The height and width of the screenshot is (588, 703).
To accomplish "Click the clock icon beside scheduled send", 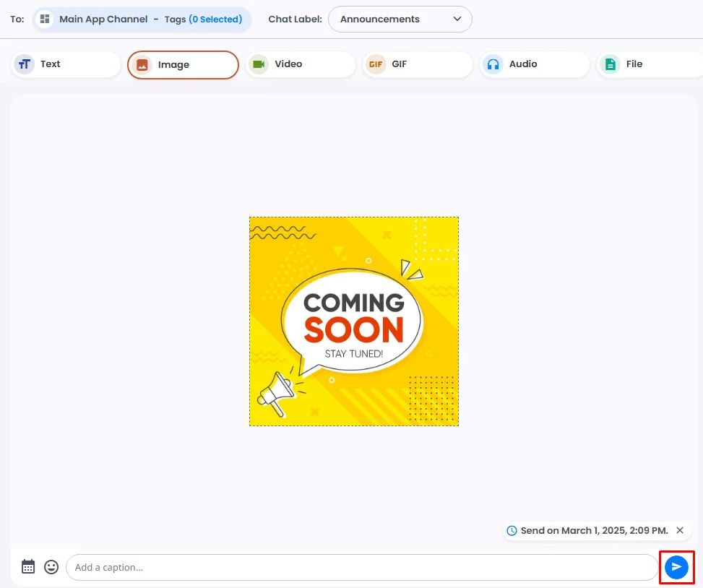I will point(512,531).
